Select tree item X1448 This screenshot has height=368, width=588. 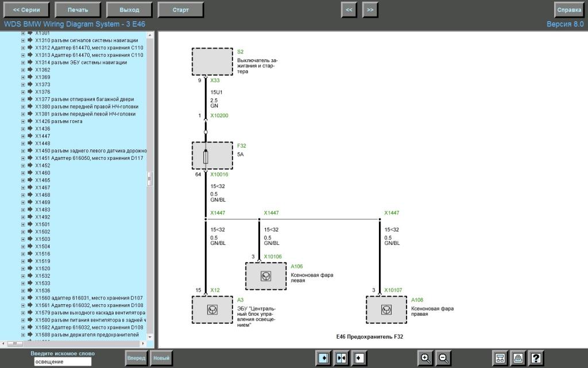[x=42, y=143]
